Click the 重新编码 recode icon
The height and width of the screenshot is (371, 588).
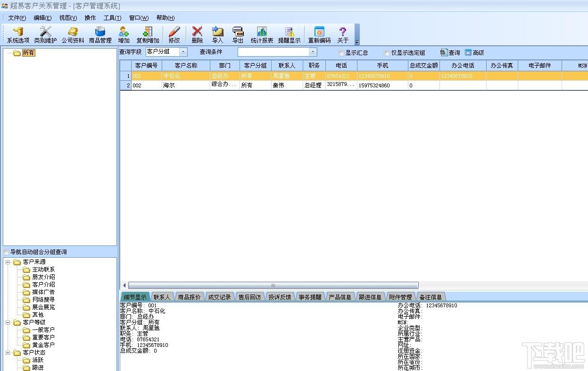319,35
